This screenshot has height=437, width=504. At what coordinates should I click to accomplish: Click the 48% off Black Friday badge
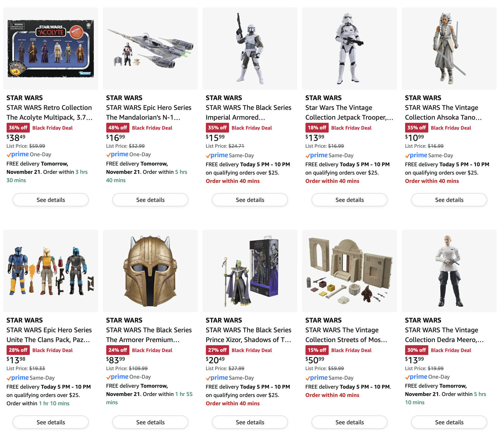118,128
